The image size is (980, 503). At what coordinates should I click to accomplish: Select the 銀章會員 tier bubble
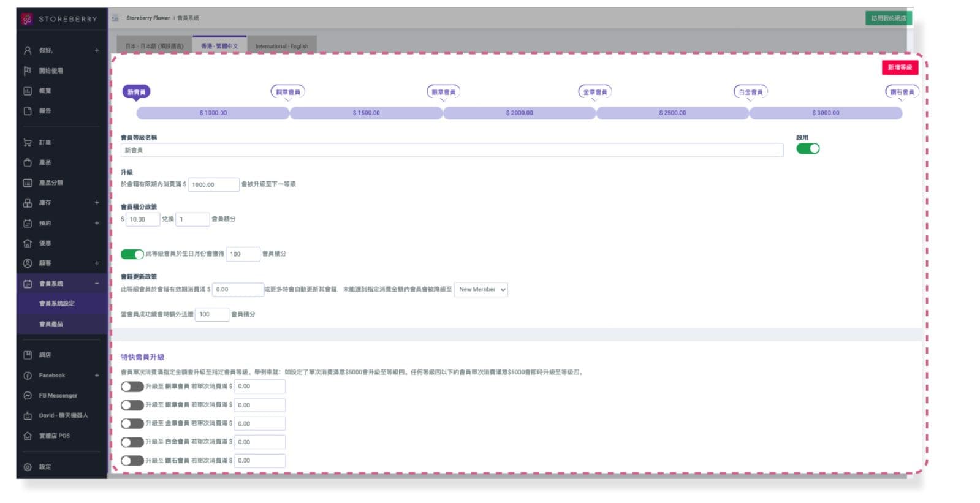(x=444, y=92)
